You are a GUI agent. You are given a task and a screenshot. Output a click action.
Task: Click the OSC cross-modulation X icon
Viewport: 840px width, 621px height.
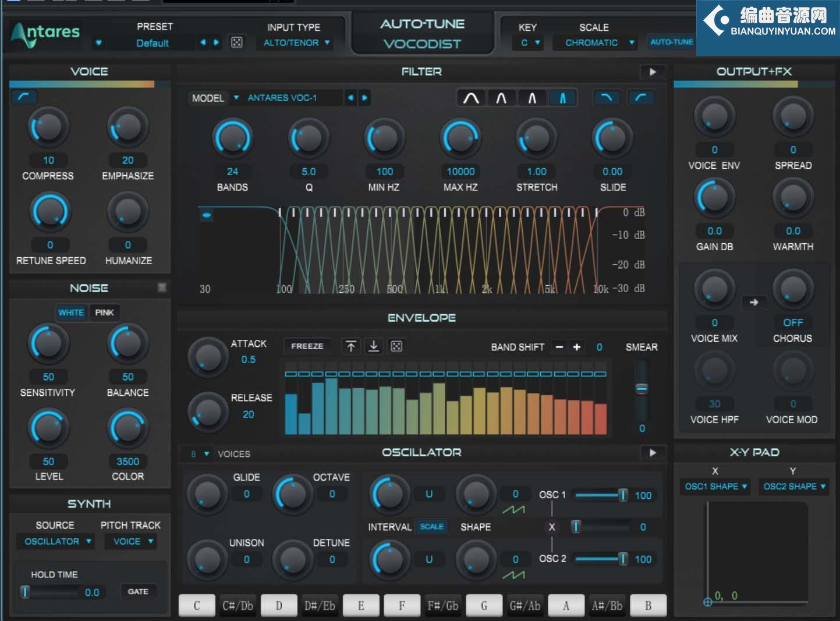(552, 527)
